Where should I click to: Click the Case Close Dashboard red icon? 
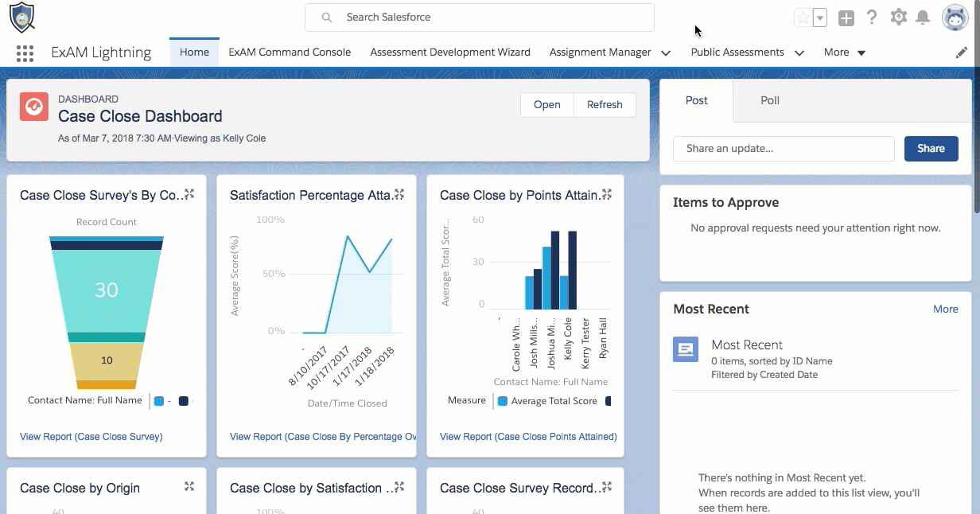click(x=34, y=107)
